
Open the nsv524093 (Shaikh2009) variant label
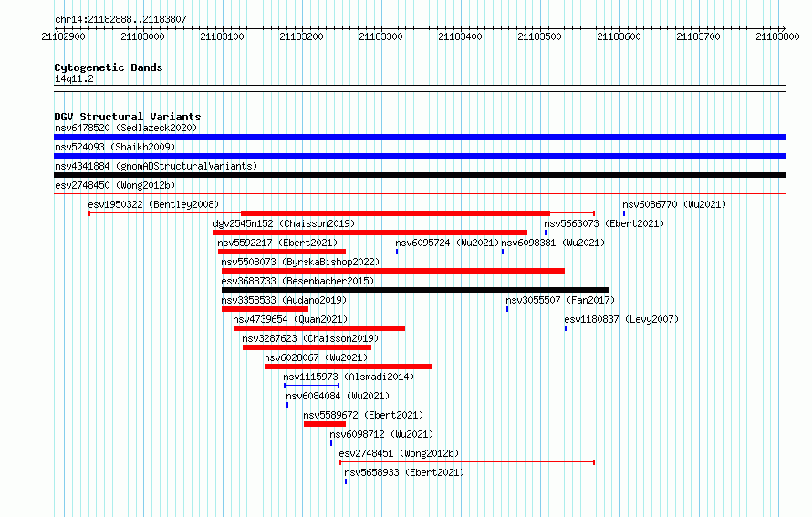click(115, 147)
